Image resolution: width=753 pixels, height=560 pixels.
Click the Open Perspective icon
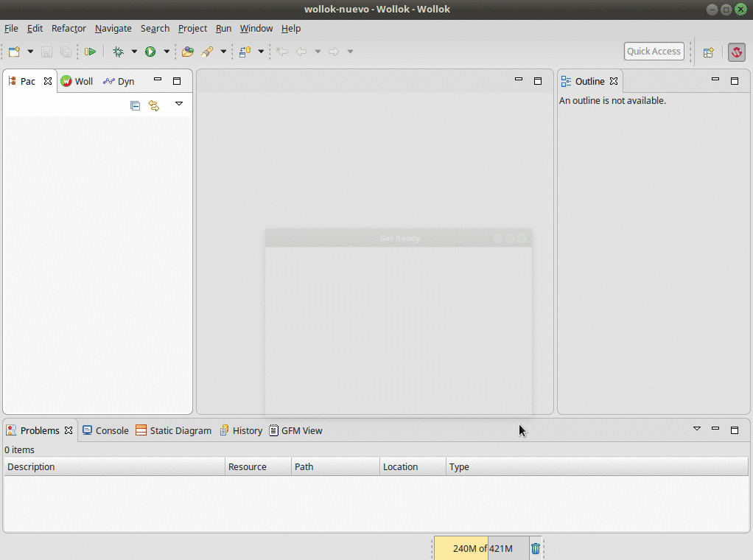coord(708,52)
